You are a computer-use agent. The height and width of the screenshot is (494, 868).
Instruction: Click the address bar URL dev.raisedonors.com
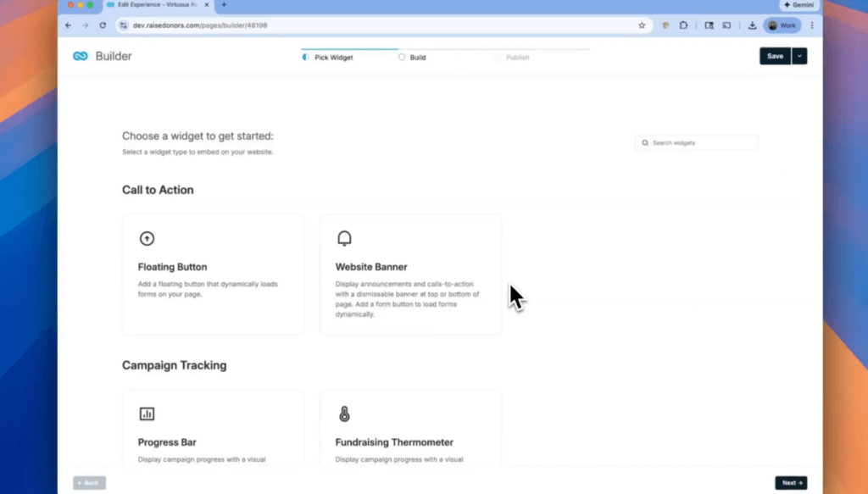pos(200,25)
